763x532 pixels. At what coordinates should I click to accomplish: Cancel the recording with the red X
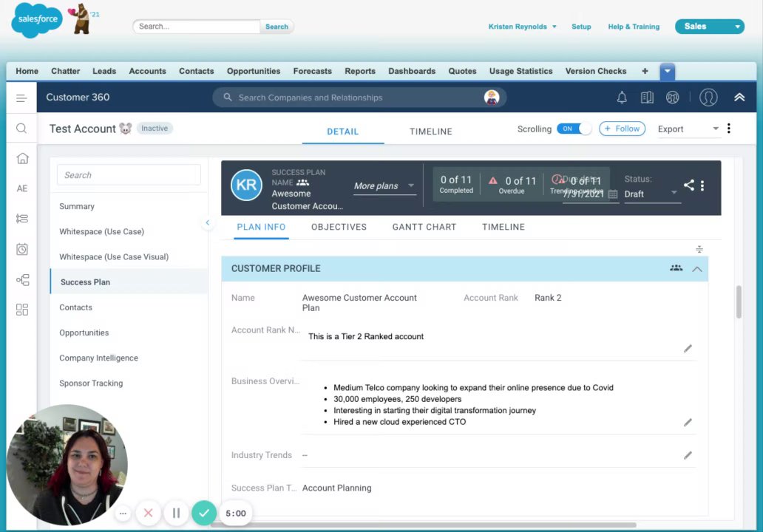point(149,513)
